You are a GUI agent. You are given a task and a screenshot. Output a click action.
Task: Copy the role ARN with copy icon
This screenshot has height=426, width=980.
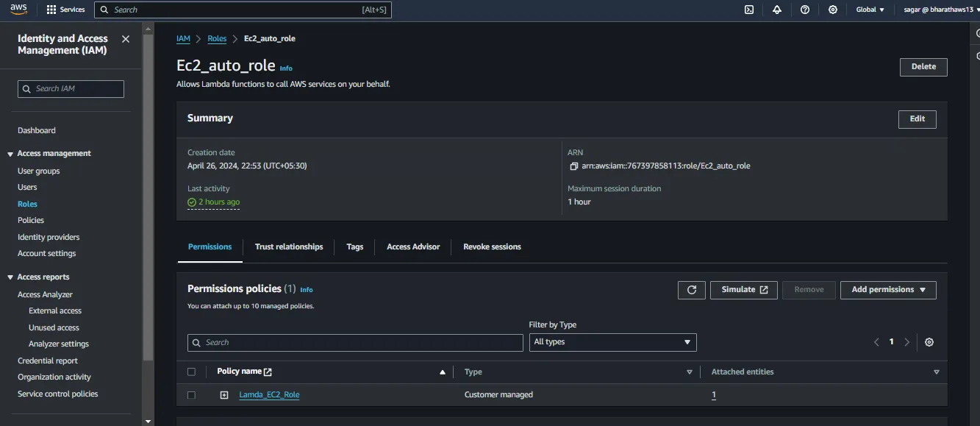click(x=573, y=166)
